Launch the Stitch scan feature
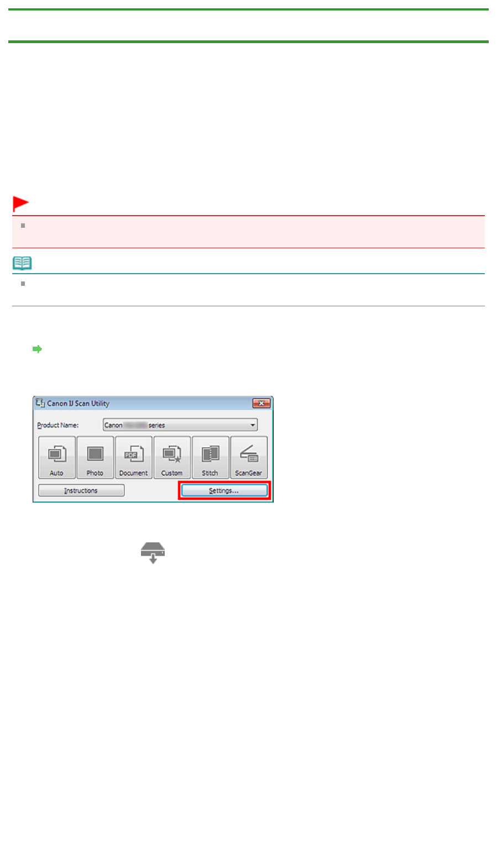This screenshot has width=497, height=868. click(210, 457)
